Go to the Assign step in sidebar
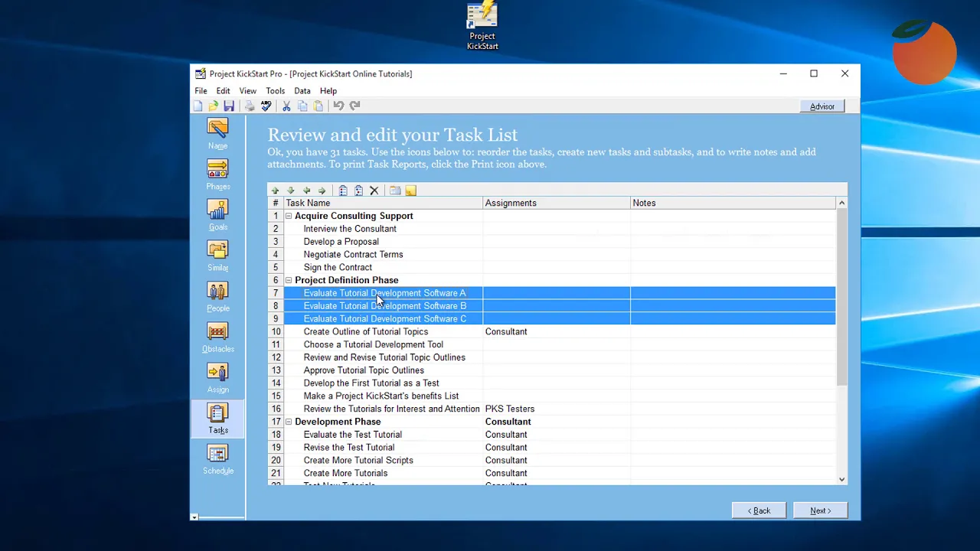 click(x=217, y=377)
